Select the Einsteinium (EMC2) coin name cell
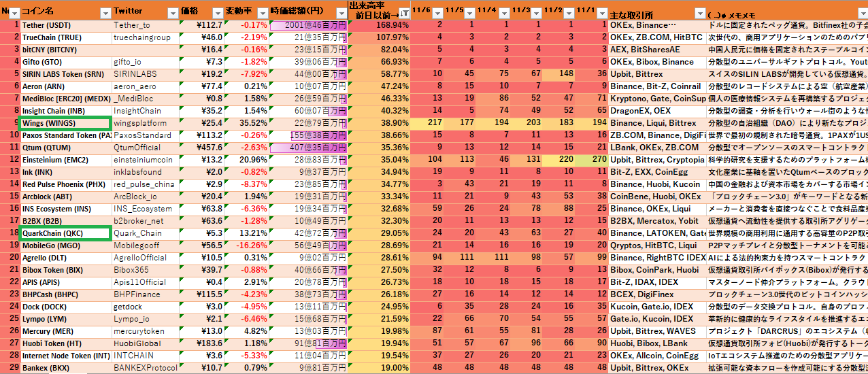This screenshot has width=868, height=374. pyautogui.click(x=65, y=160)
